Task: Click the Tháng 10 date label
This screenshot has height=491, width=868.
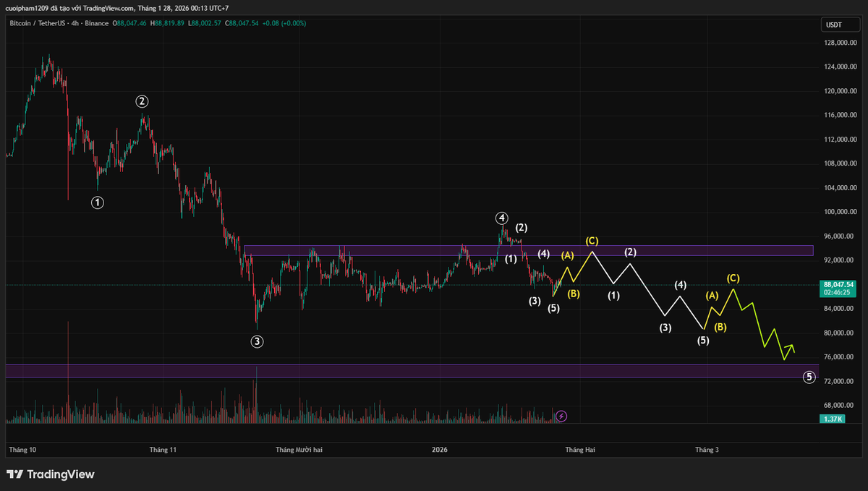Action: (22, 450)
